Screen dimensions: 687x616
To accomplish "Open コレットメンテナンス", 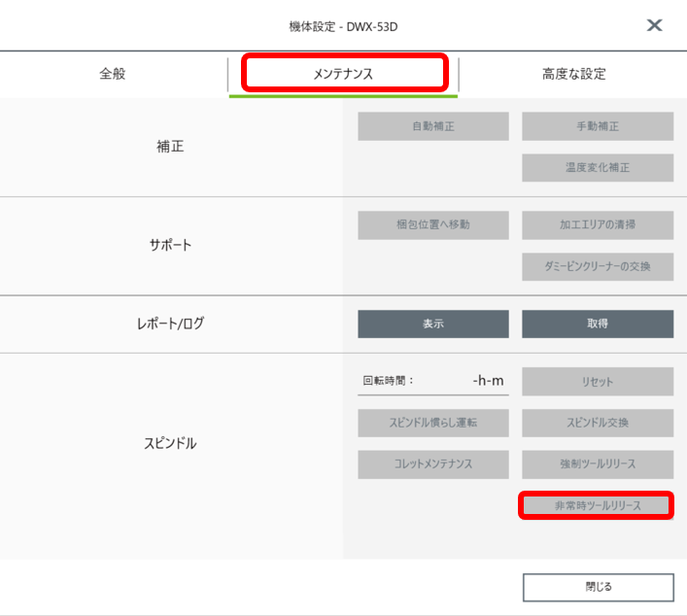I will (433, 464).
